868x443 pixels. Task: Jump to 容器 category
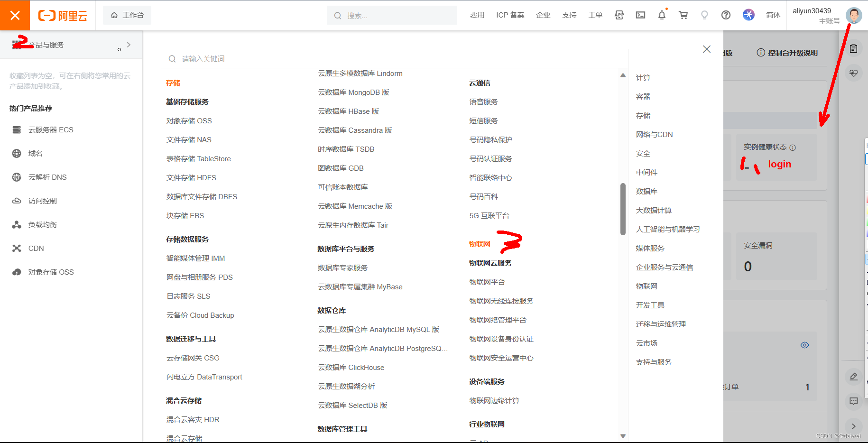point(643,97)
